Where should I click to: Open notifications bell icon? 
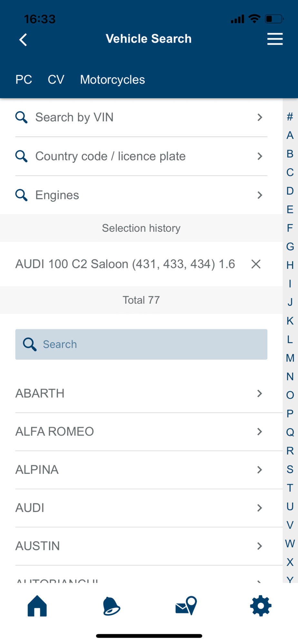click(x=111, y=606)
